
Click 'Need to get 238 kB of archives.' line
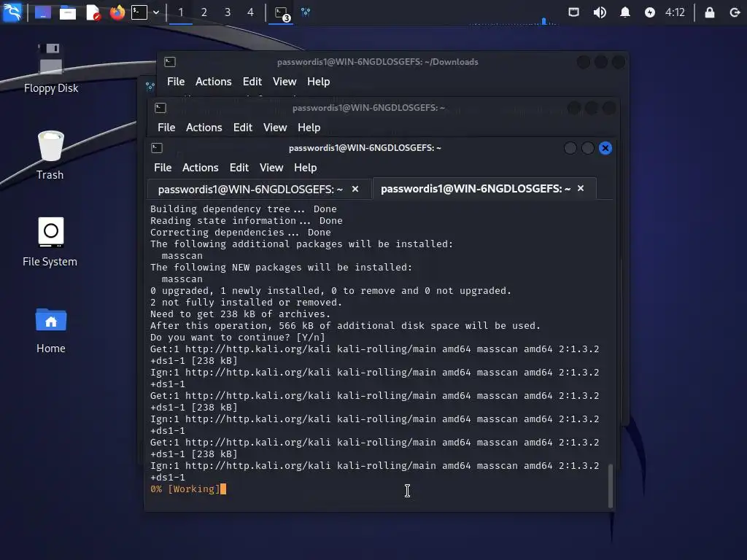(x=240, y=314)
